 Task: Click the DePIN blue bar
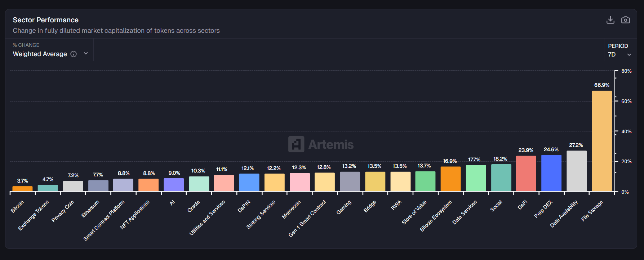[x=249, y=182]
